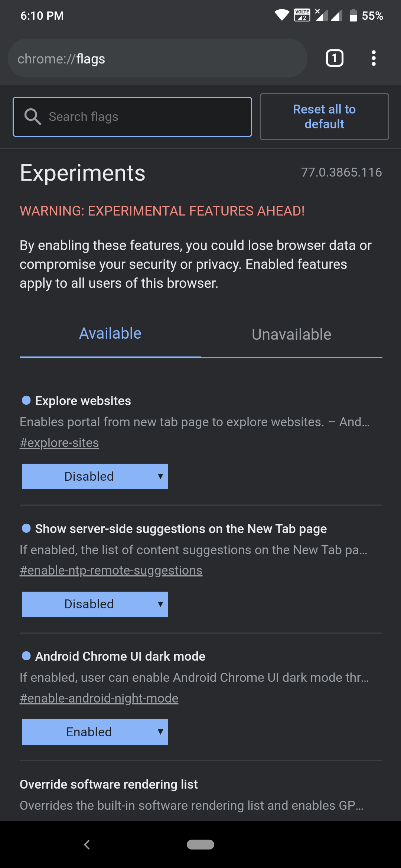This screenshot has height=868, width=401.
Task: Open the #enable-android-night-mode link
Action: tap(99, 698)
